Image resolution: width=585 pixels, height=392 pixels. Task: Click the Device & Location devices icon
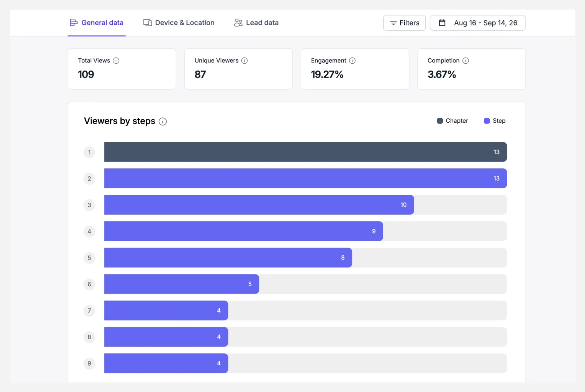point(147,23)
